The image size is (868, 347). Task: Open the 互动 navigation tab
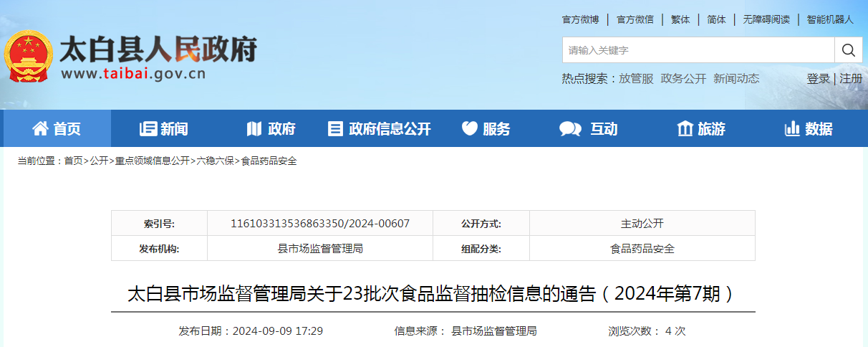(x=594, y=128)
